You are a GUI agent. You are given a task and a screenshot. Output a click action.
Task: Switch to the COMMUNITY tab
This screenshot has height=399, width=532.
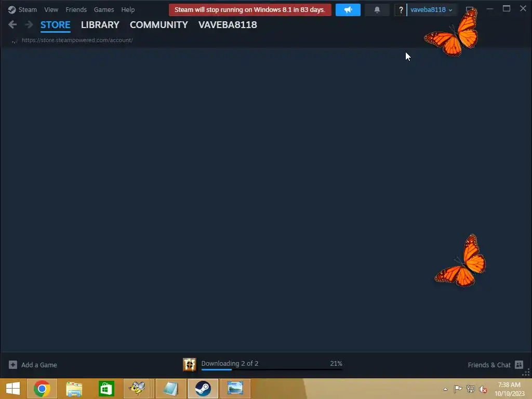click(x=159, y=25)
